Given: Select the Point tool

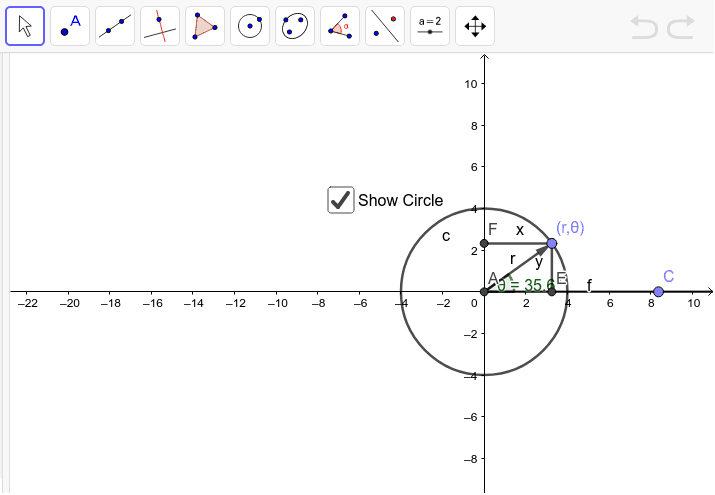Looking at the screenshot, I should point(70,27).
